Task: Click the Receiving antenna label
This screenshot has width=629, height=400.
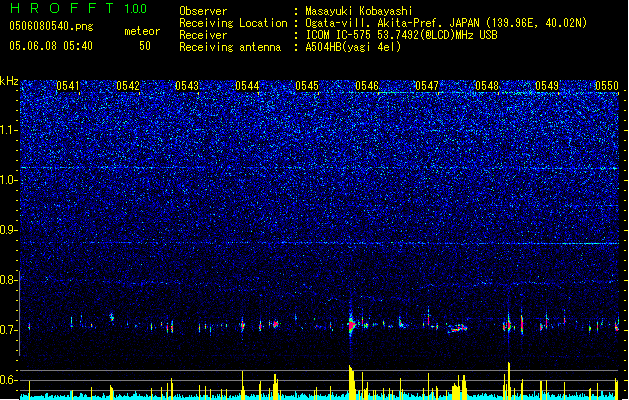Action: point(230,47)
